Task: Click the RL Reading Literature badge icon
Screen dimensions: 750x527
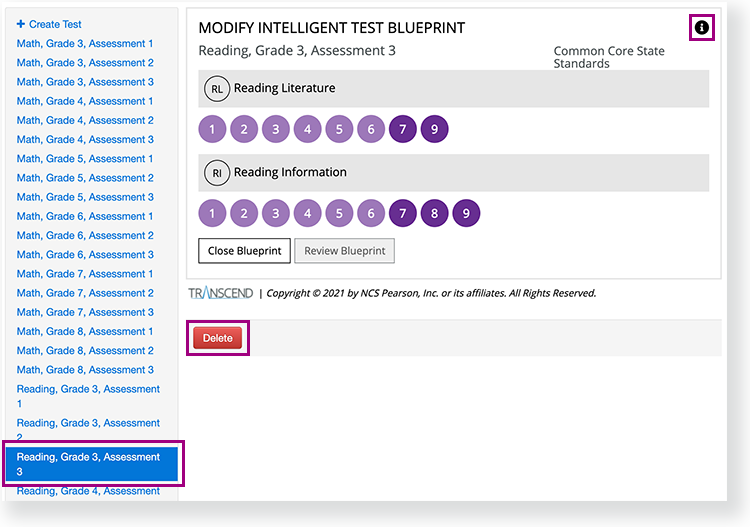Action: 215,89
